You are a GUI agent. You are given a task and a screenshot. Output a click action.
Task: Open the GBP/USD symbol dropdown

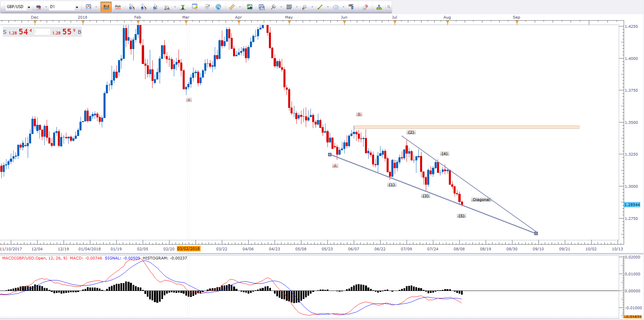click(x=29, y=7)
